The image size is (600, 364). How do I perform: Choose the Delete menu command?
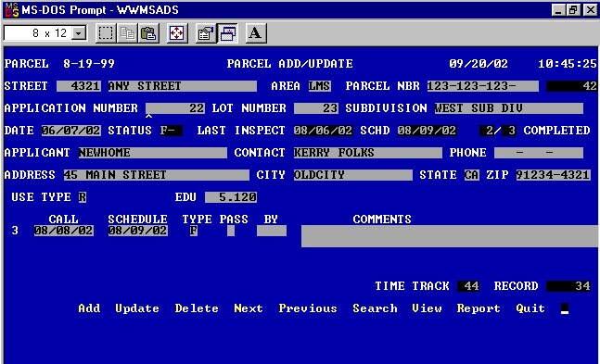(197, 308)
